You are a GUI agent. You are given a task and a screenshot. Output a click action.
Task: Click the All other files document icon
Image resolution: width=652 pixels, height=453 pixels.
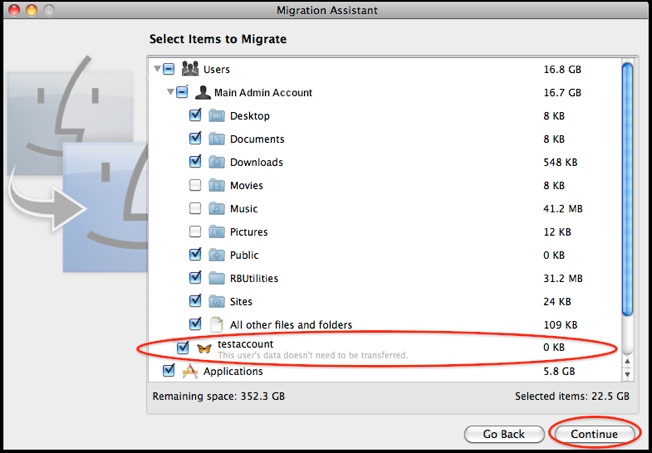(x=216, y=324)
